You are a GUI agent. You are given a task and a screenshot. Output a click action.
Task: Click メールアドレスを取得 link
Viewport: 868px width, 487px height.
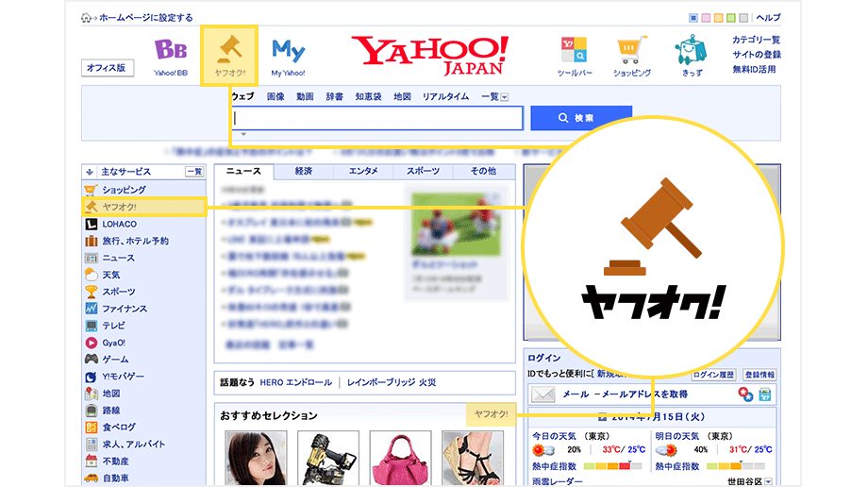(645, 395)
